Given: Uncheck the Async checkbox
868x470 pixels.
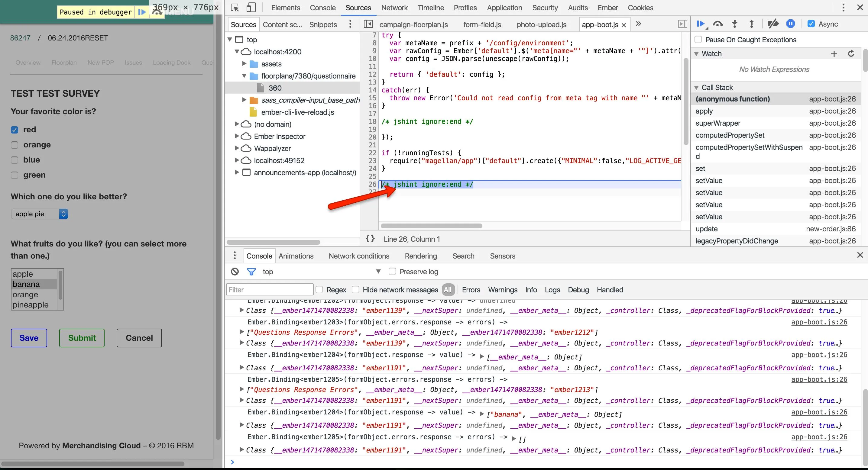Looking at the screenshot, I should [x=811, y=24].
